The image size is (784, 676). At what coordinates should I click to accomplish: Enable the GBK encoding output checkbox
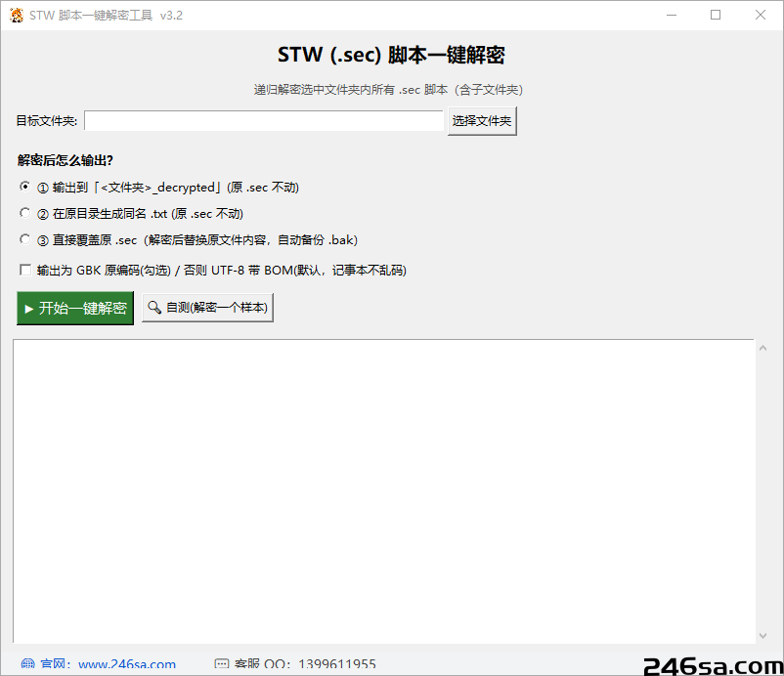point(25,270)
